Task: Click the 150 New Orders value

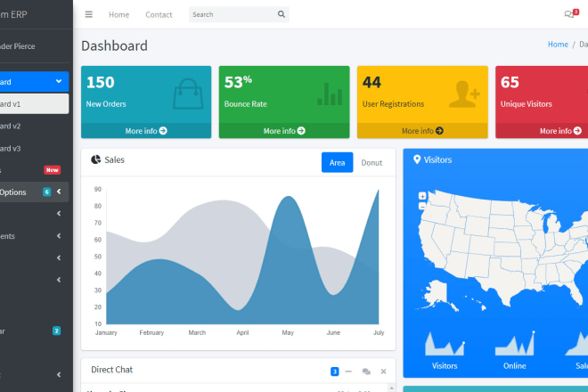Action: (x=100, y=82)
